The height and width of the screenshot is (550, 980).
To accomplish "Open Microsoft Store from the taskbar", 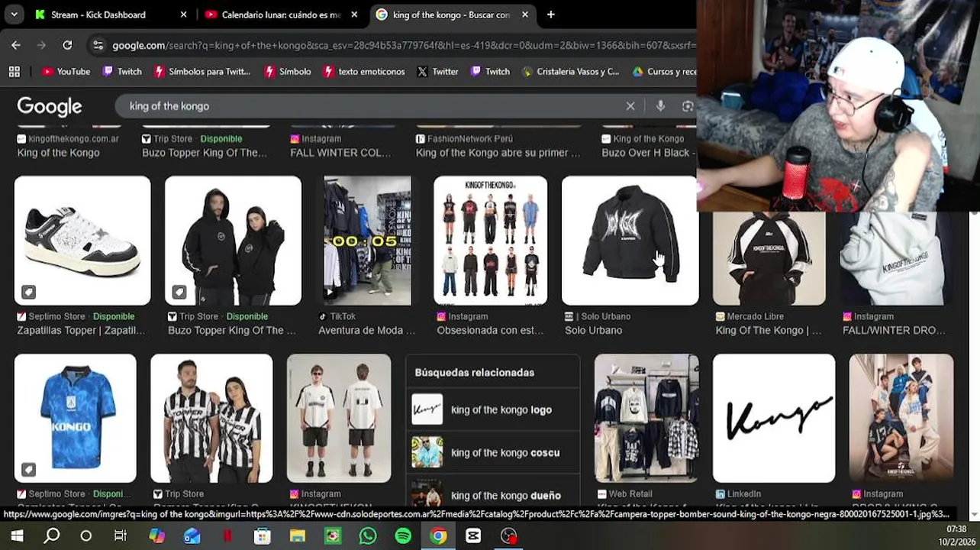I will point(262,536).
